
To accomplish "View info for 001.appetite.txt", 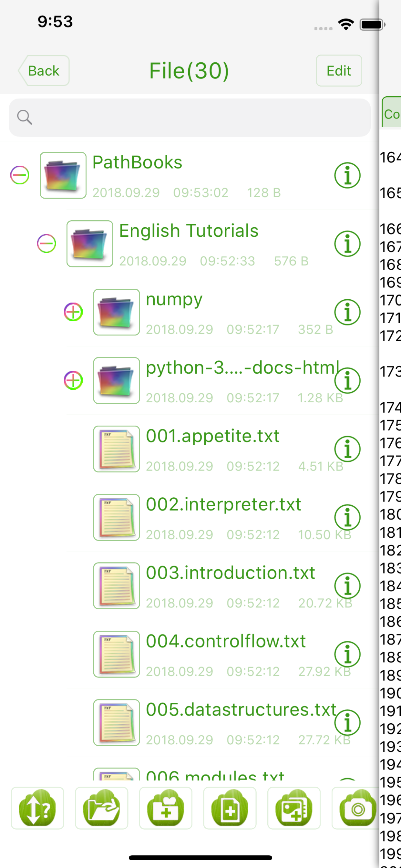I will (347, 449).
